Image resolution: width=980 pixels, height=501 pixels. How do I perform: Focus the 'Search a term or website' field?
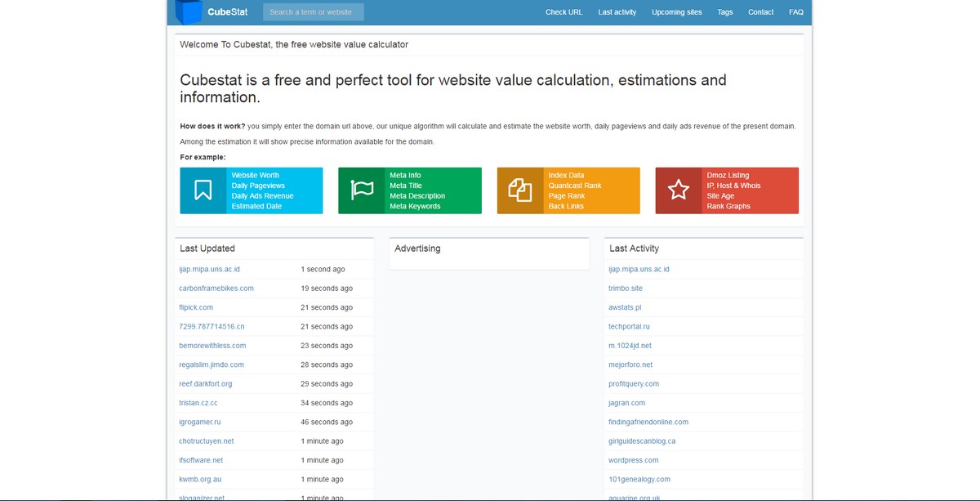point(314,12)
